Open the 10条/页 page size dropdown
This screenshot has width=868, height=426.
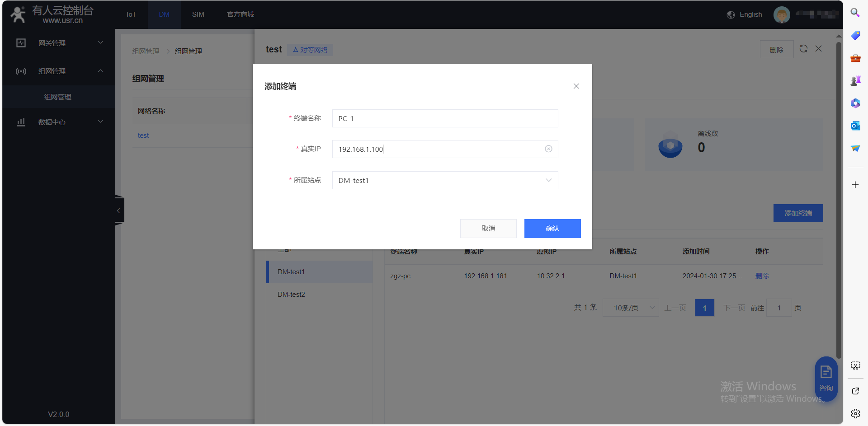tap(631, 308)
